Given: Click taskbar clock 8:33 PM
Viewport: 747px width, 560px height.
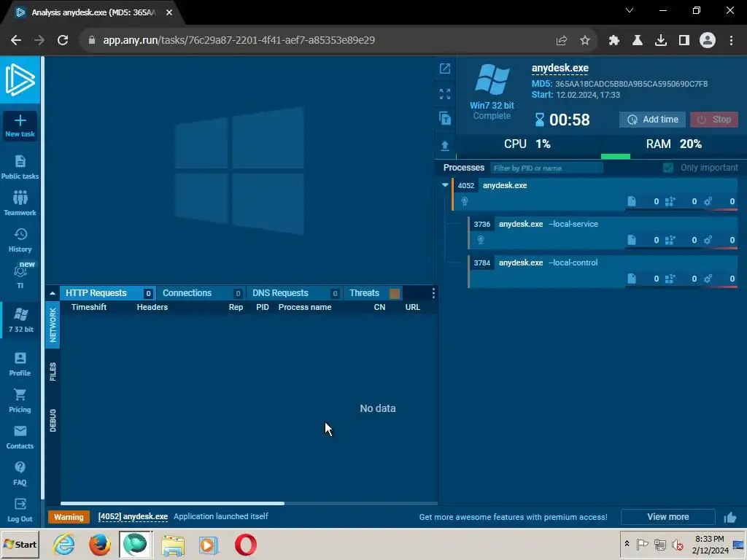Looking at the screenshot, I should click(709, 539).
